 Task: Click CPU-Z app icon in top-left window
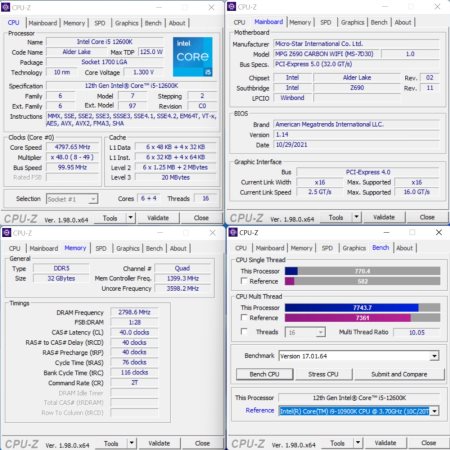[x=6, y=7]
